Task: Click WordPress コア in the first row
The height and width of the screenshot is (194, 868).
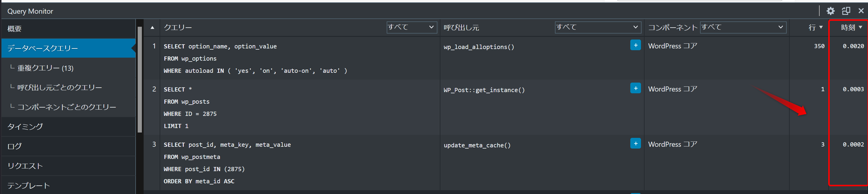Action: click(x=672, y=46)
